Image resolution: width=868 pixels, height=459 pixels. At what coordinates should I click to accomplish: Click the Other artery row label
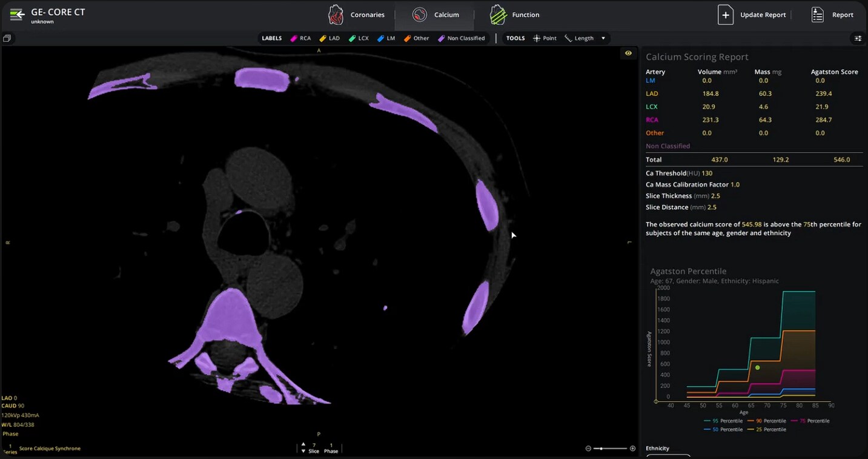[655, 133]
